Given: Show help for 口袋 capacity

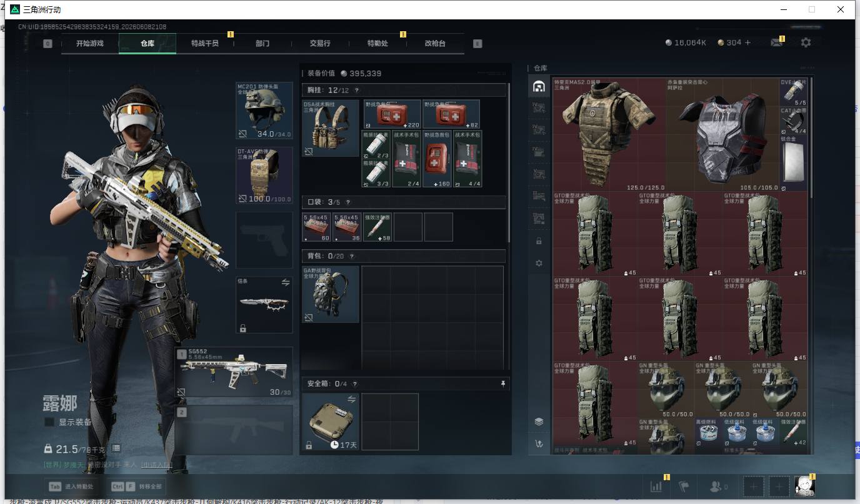Looking at the screenshot, I should click(x=347, y=202).
